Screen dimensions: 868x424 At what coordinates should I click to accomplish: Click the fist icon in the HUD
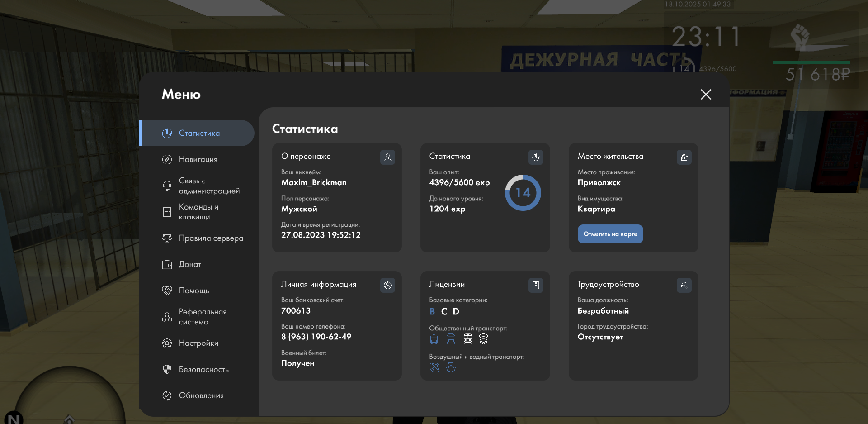800,37
